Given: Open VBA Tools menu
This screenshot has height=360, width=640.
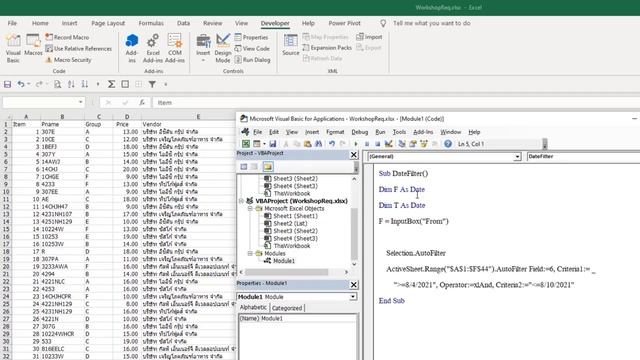Looking at the screenshot, I should (x=399, y=132).
